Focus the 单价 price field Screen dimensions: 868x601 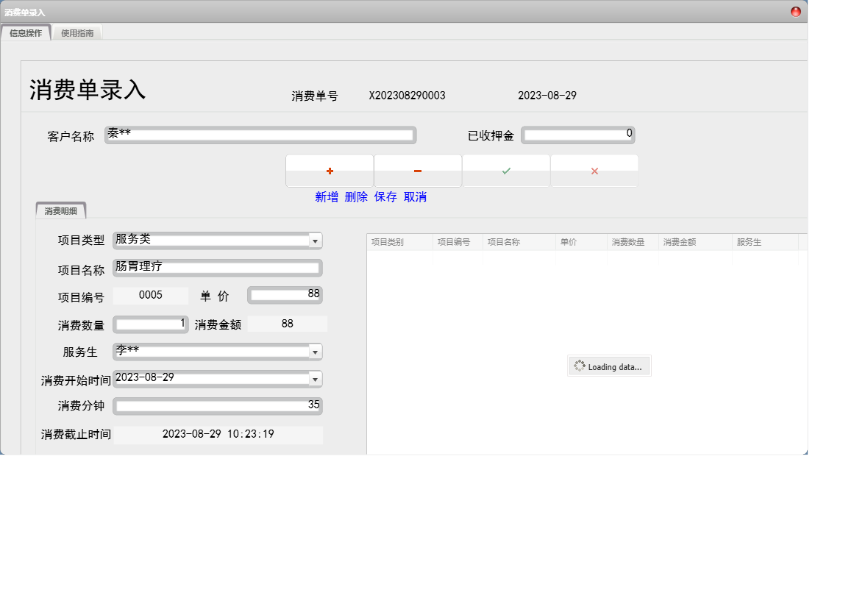click(285, 295)
